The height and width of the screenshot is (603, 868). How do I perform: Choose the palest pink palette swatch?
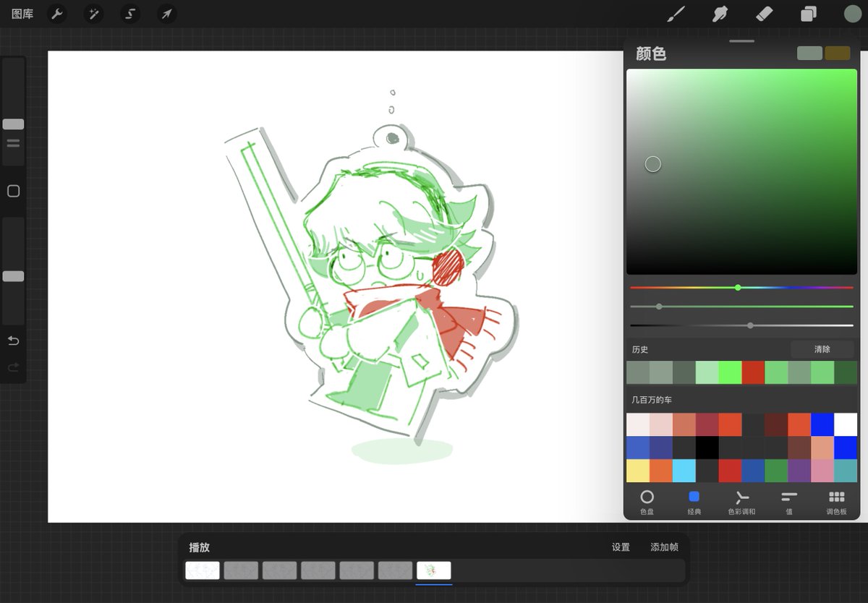[x=638, y=424]
